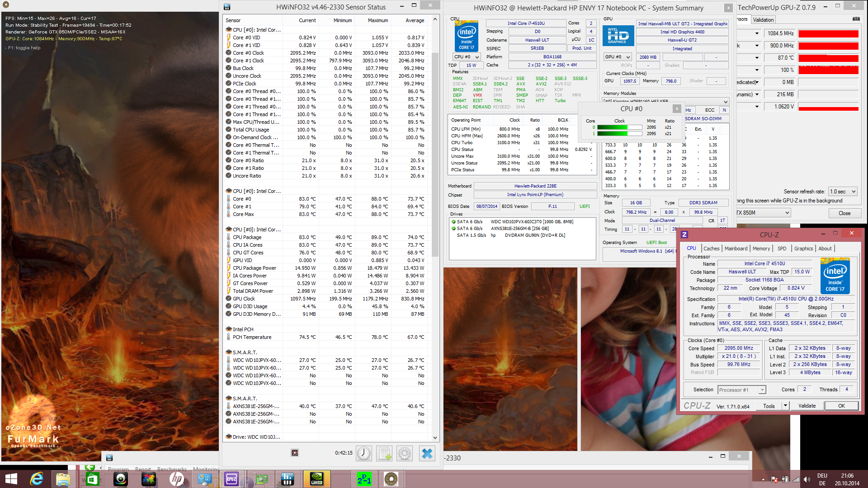Open the green Prime95 taskbar icon

(x=364, y=479)
